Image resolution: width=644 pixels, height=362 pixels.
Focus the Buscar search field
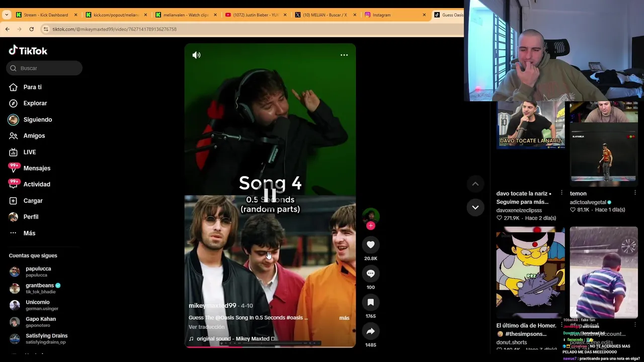pos(44,68)
